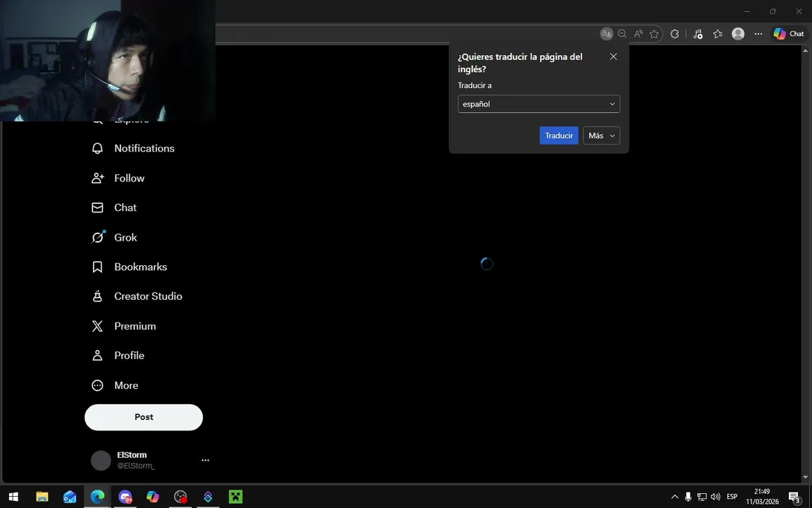Viewport: 812px width, 508px height.
Task: Open the Favorites list icon
Action: pos(718,34)
